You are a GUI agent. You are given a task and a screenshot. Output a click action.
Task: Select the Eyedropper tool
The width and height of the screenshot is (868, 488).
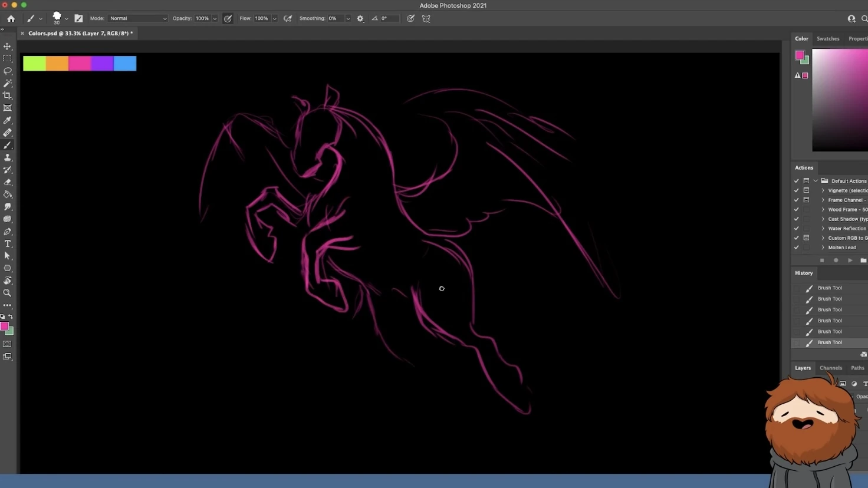pyautogui.click(x=8, y=120)
